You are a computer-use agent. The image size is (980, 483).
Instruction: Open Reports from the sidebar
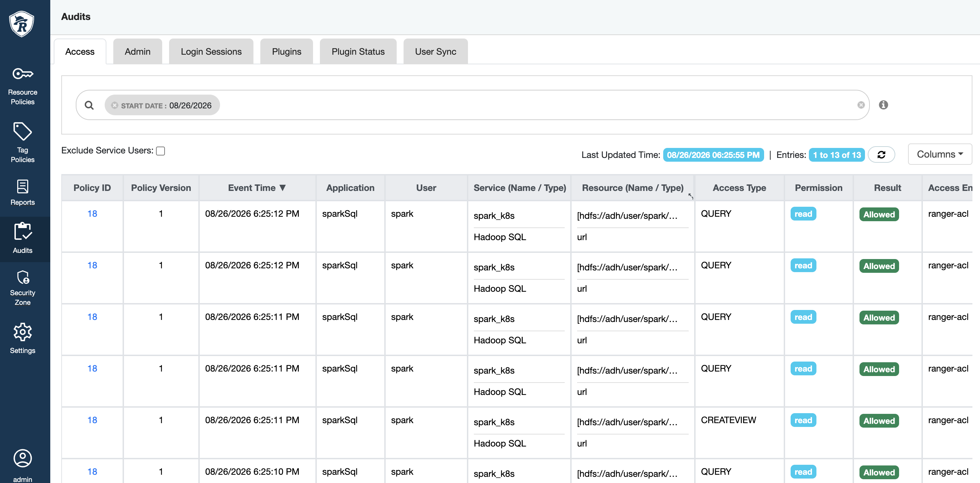click(x=22, y=192)
